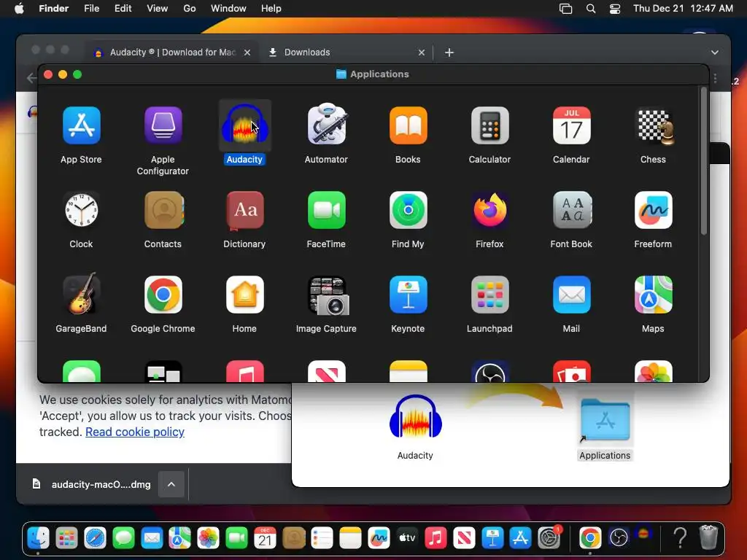Open the Find My app icon

409,210
